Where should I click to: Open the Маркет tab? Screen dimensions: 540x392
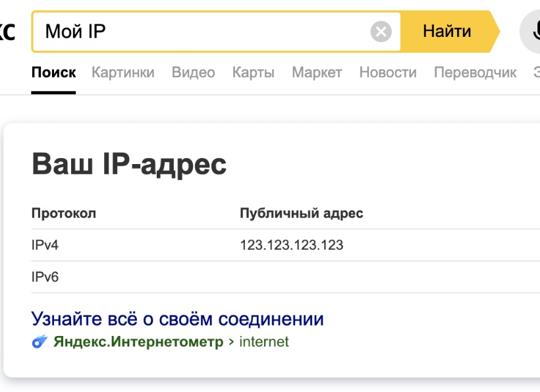pos(317,72)
